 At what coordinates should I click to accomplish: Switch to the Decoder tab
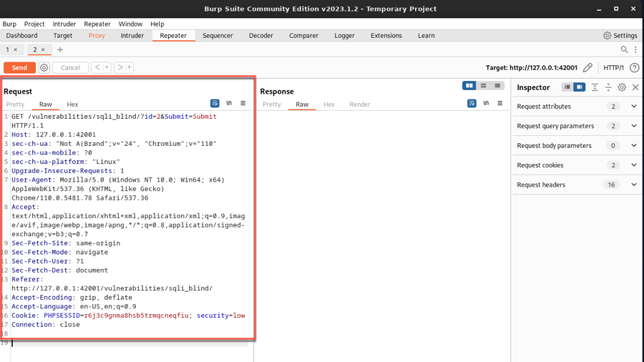pyautogui.click(x=260, y=36)
